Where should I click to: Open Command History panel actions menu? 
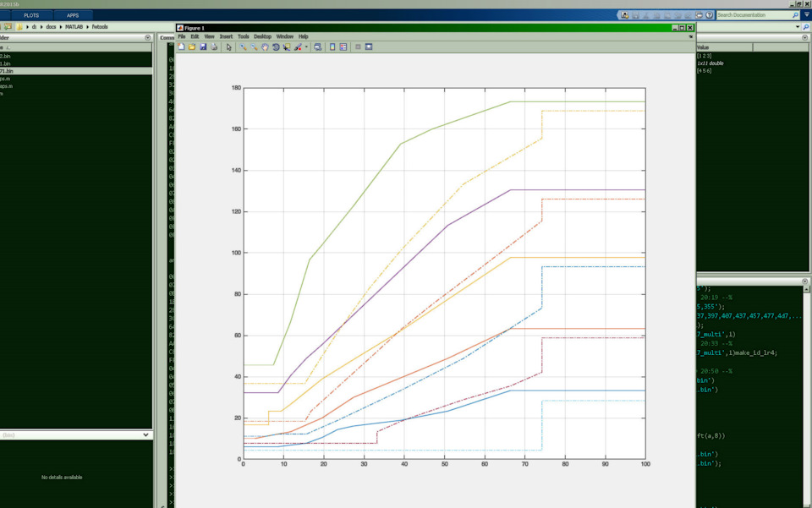[804, 281]
